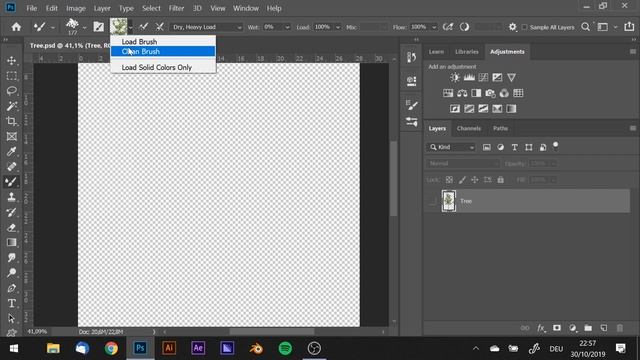Select the Clone Stamp tool
640x360 pixels.
point(11,197)
